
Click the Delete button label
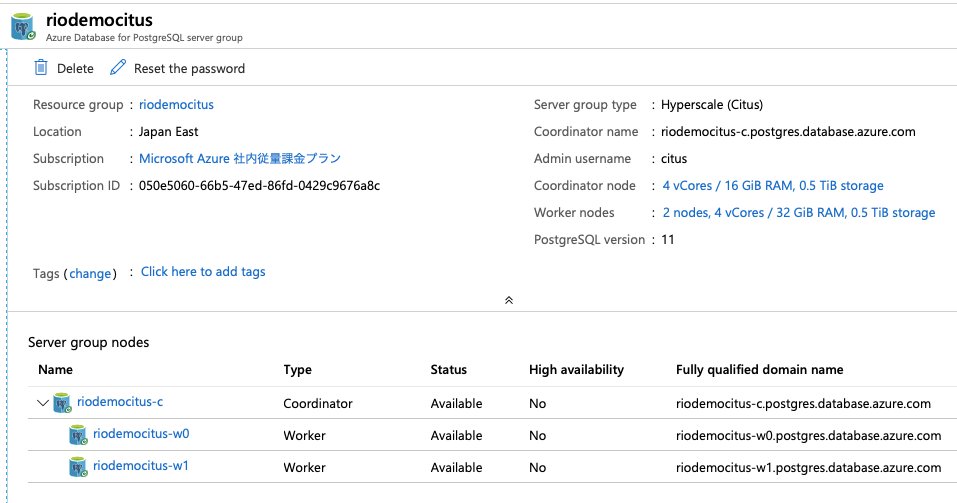(x=75, y=68)
